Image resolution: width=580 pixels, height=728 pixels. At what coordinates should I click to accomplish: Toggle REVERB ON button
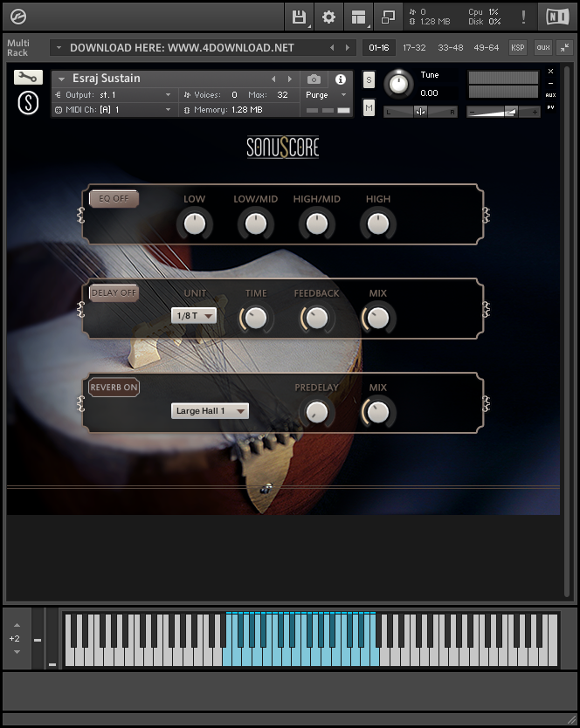[x=114, y=388]
